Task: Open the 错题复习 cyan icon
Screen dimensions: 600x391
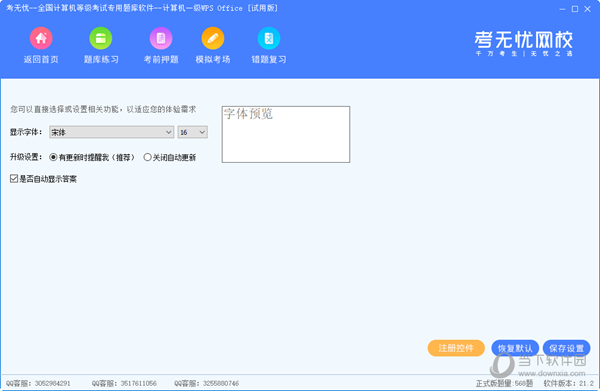Action: tap(269, 38)
